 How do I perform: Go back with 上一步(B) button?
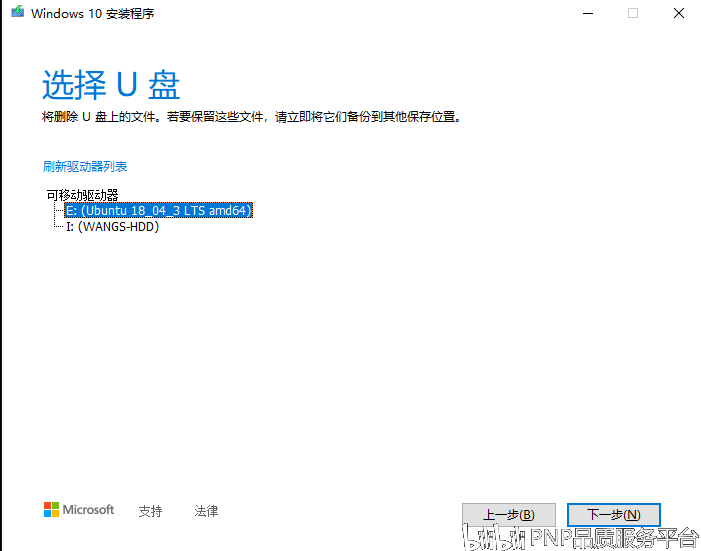pyautogui.click(x=509, y=515)
